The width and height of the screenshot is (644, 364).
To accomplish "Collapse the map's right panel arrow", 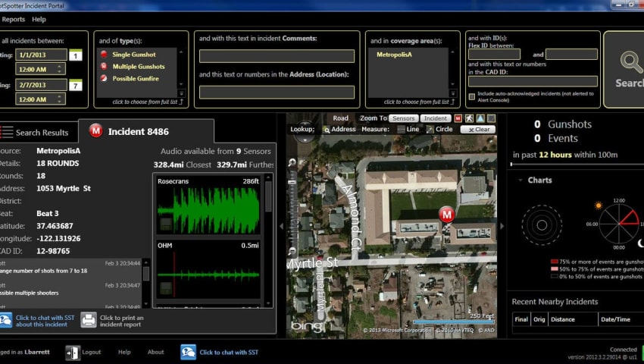I will click(502, 226).
